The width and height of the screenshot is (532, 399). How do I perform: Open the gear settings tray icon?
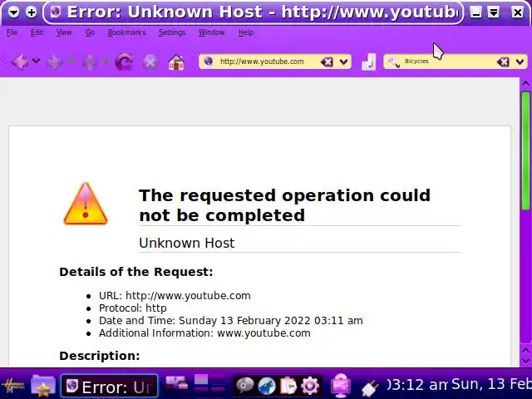click(310, 386)
